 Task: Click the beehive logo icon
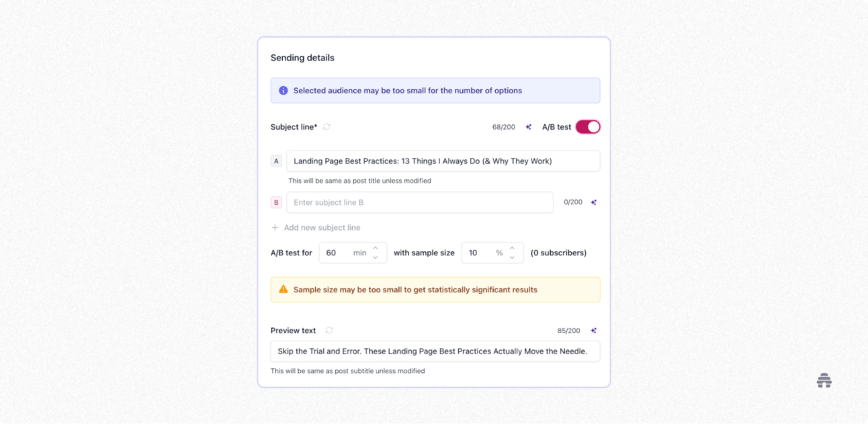(824, 381)
